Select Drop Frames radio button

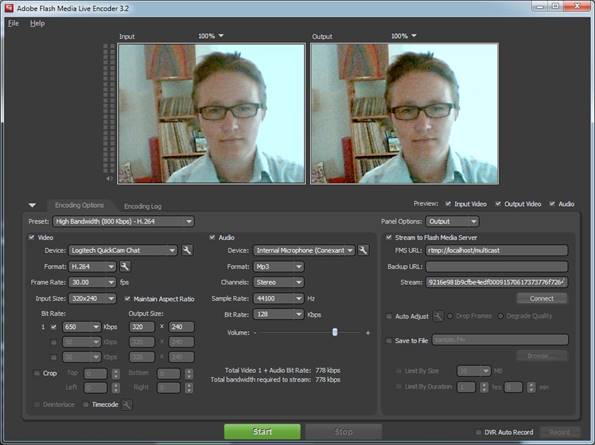click(x=450, y=316)
